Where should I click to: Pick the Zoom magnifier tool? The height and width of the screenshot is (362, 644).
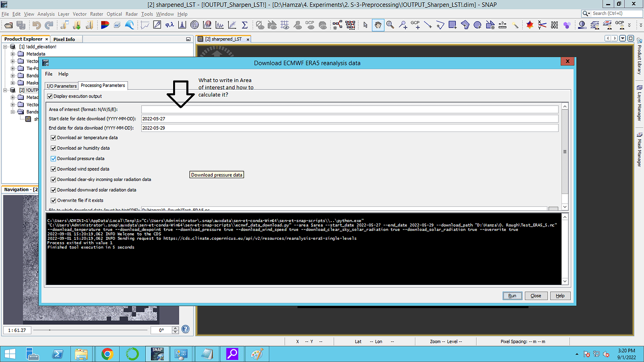pyautogui.click(x=390, y=25)
